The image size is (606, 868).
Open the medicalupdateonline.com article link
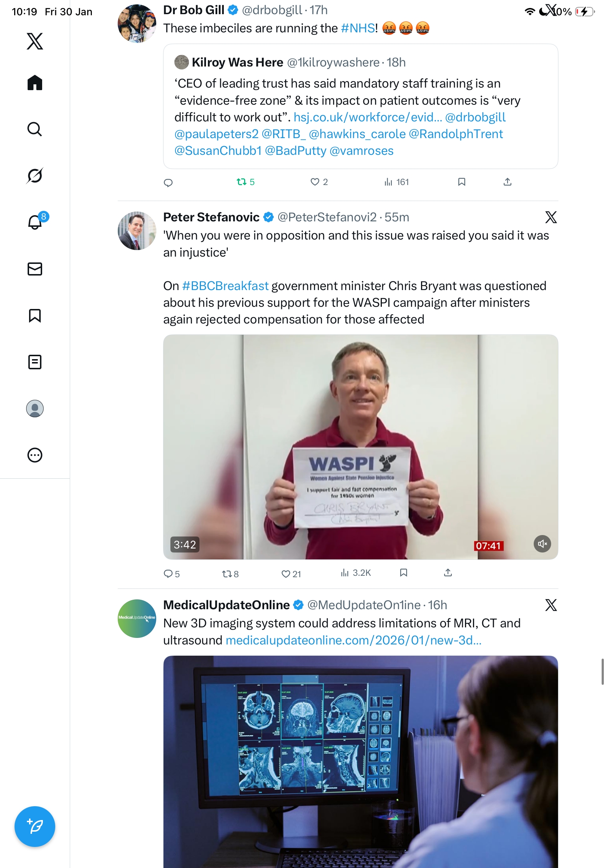pyautogui.click(x=353, y=640)
